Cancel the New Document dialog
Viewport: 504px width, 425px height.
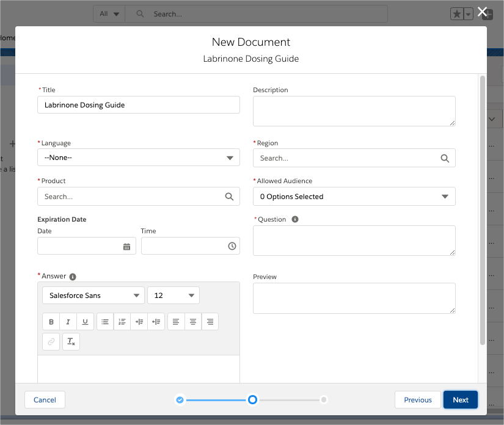45,400
